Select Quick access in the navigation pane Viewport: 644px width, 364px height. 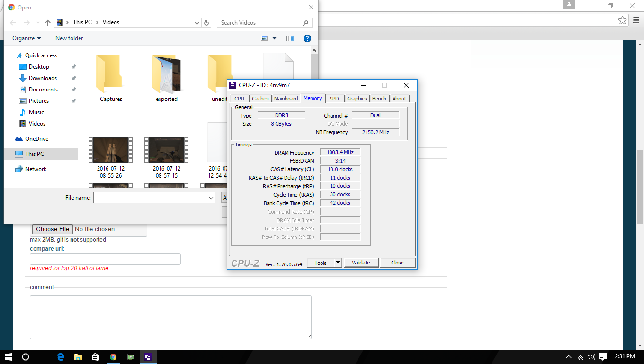[x=41, y=55]
